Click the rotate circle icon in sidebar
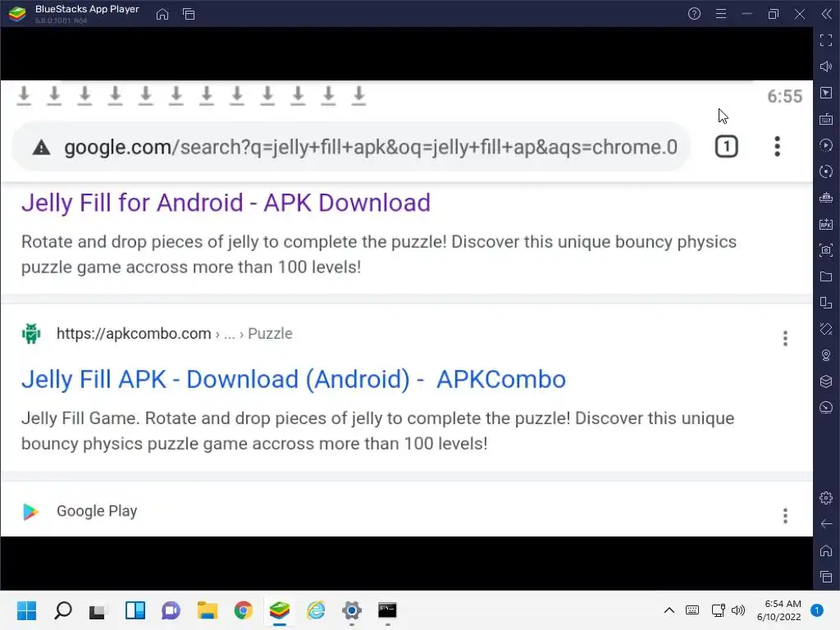The height and width of the screenshot is (630, 840). (826, 171)
